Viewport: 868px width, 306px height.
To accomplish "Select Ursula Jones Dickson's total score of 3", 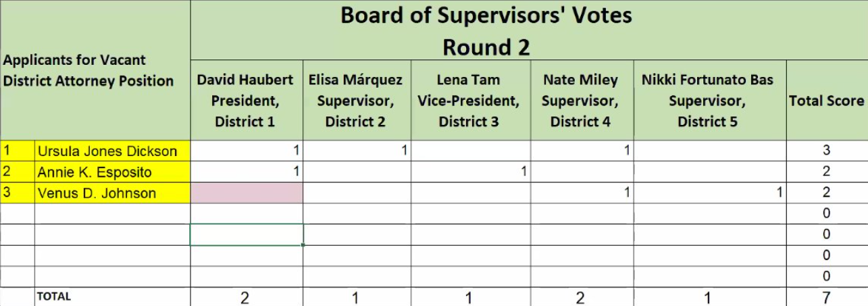I will click(826, 151).
